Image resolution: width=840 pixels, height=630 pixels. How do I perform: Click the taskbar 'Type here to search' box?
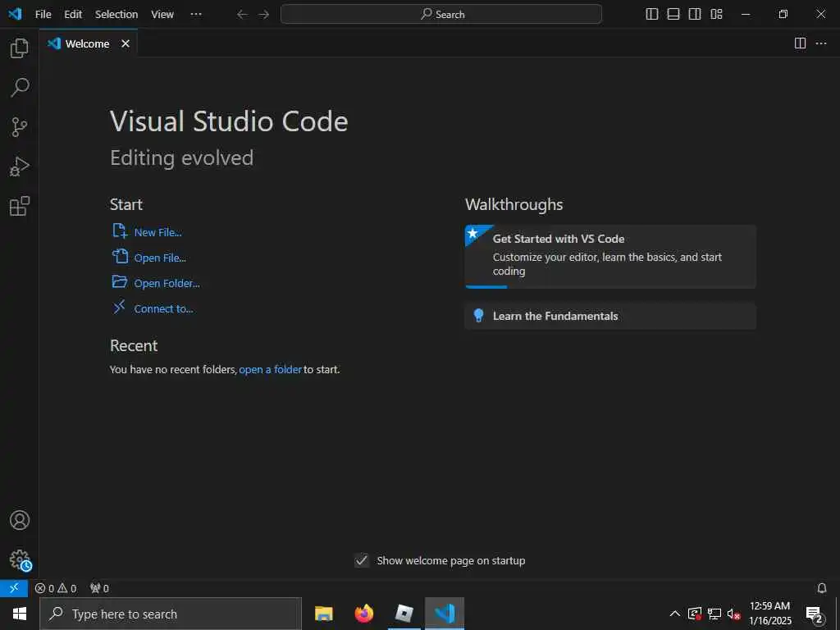[x=171, y=614]
